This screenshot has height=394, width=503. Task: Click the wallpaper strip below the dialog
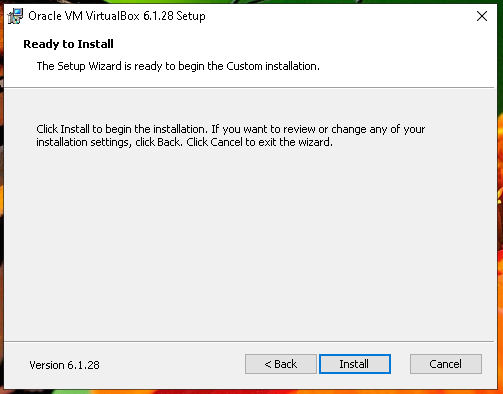[x=250, y=392]
